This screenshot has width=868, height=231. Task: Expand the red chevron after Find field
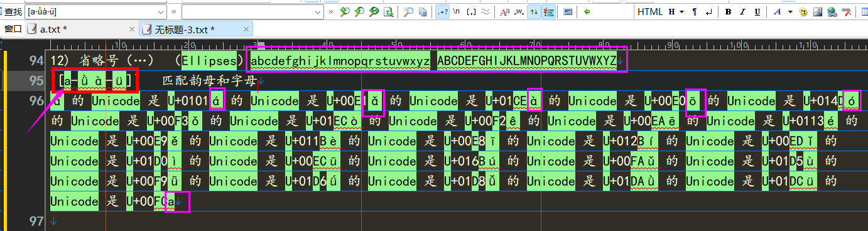pyautogui.click(x=173, y=12)
